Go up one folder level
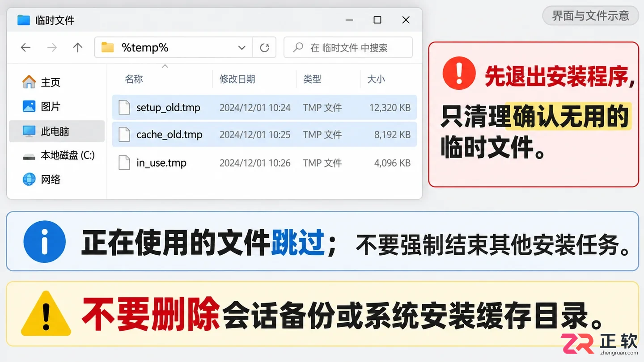The image size is (644, 362). (x=78, y=47)
